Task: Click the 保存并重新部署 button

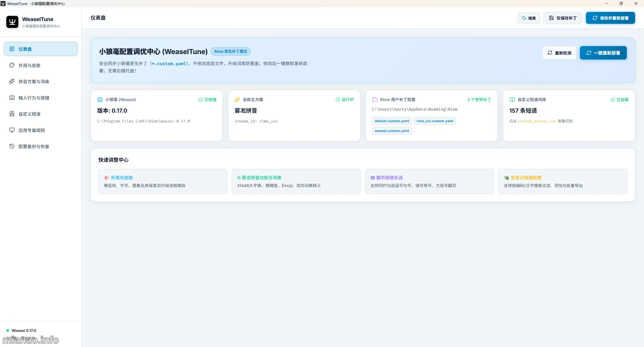Action: click(610, 18)
